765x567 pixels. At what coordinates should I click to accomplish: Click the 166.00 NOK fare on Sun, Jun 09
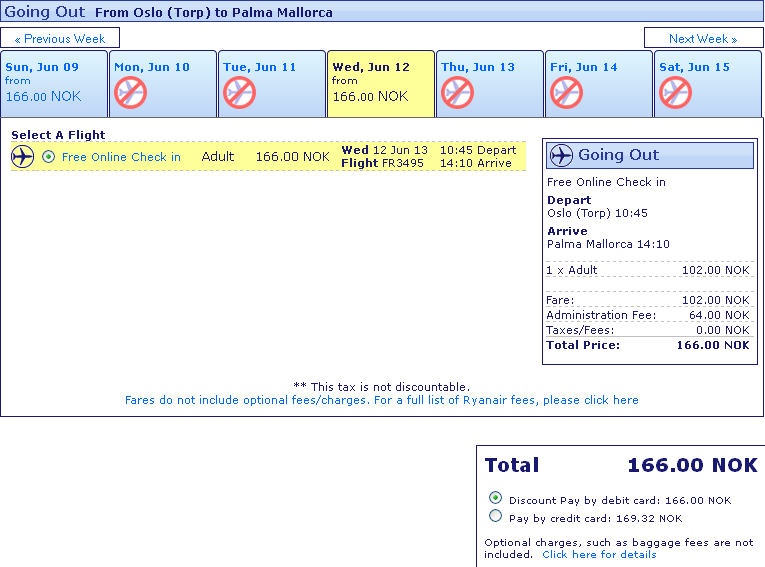pos(43,97)
